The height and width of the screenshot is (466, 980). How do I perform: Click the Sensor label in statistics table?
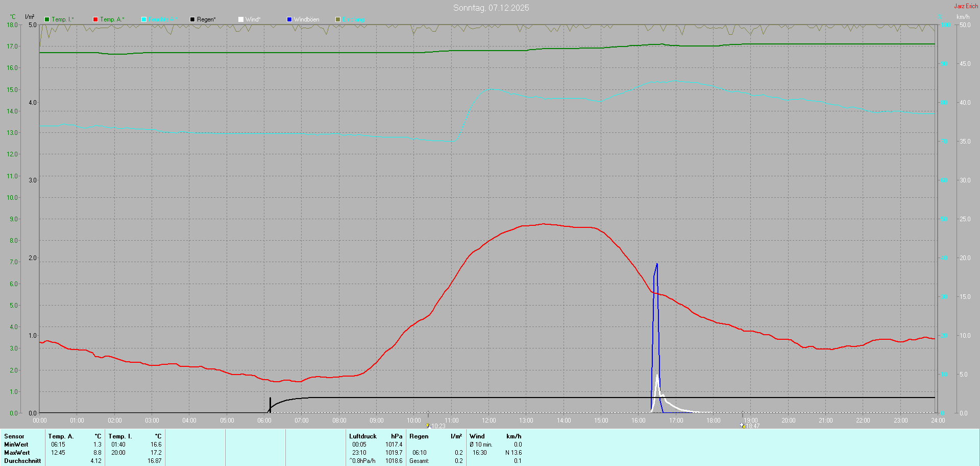(14, 436)
